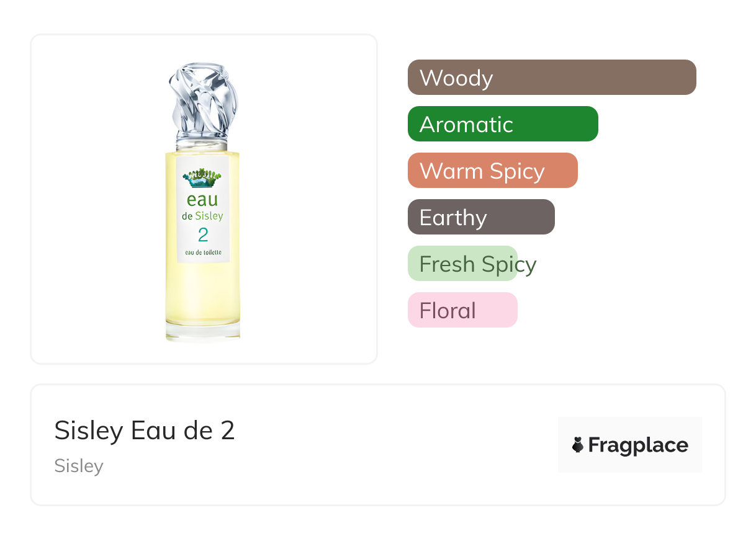Click the green "eau" word on the bottle

(202, 200)
